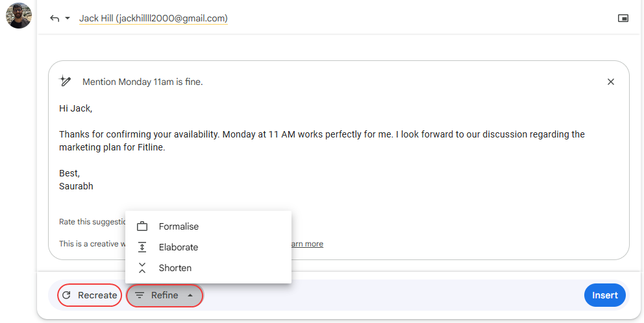Open the profile avatar picture

(19, 16)
